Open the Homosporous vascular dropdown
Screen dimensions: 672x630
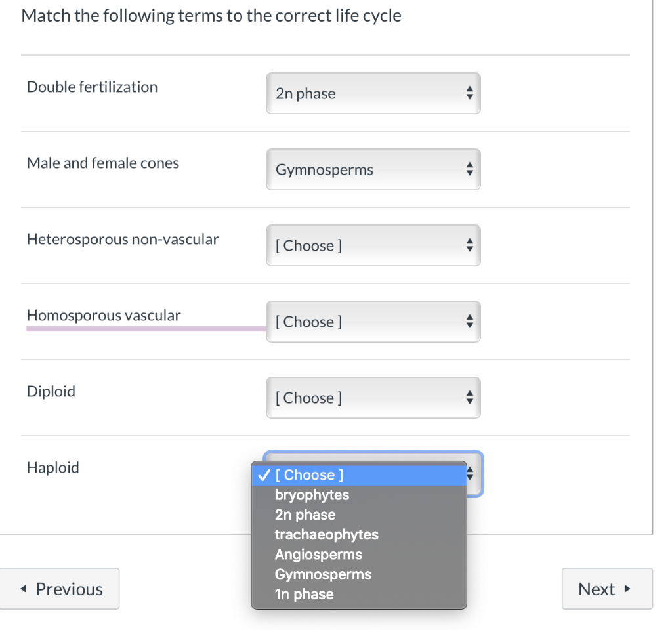tap(373, 322)
